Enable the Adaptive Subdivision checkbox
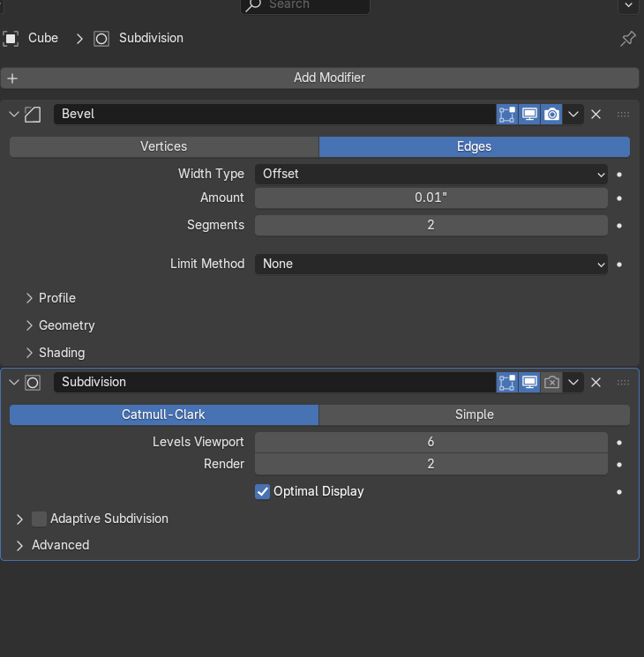Screen dimensions: 644x657 pos(39,519)
